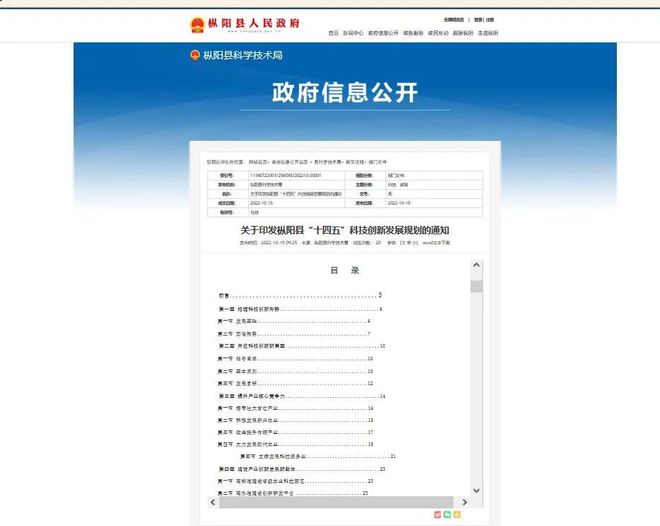Go to 县科学技术局 in the breadcrumb
Screen dimensions: 660x526
click(328, 162)
